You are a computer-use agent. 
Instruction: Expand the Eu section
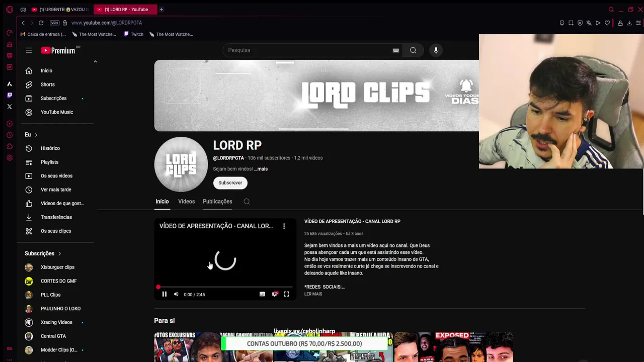click(x=31, y=135)
